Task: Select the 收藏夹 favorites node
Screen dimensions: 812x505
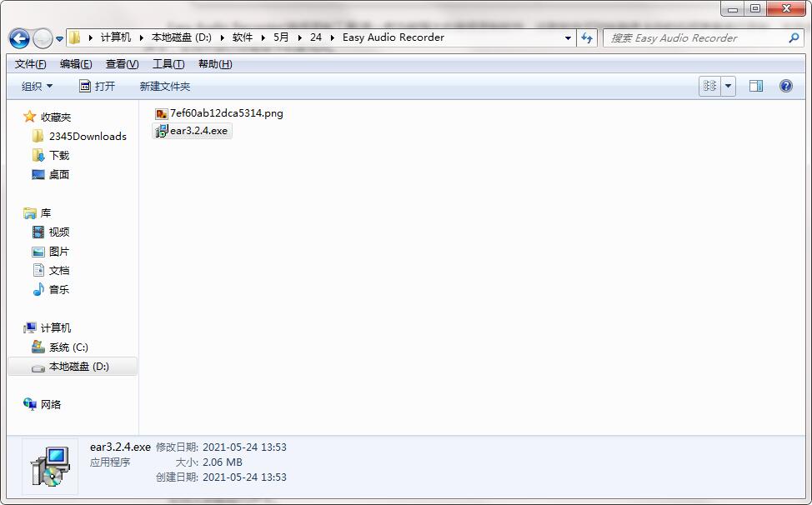Action: coord(48,117)
